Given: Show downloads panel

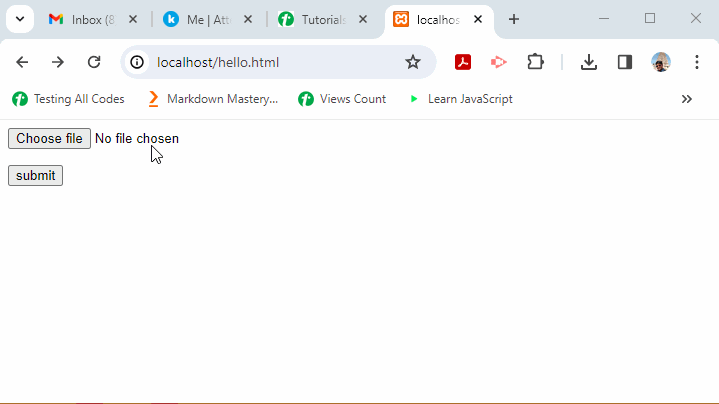Looking at the screenshot, I should (x=589, y=62).
